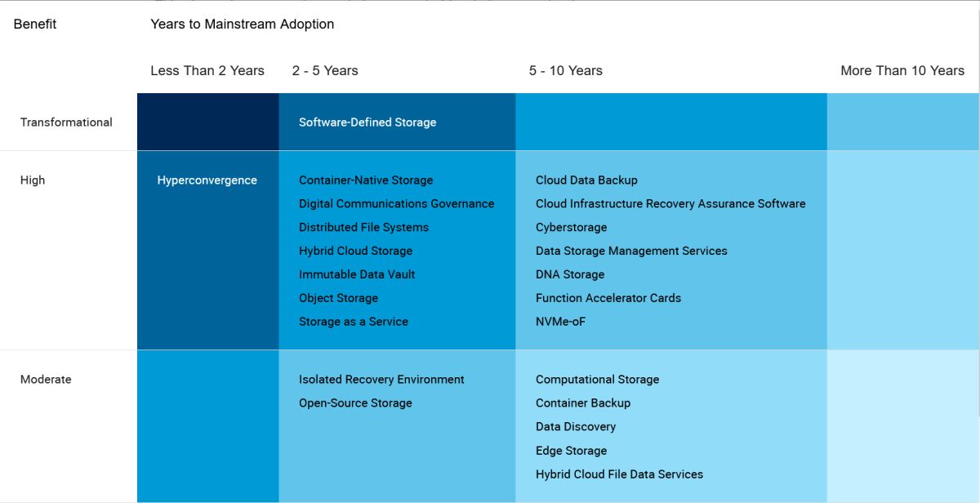The height and width of the screenshot is (503, 980).
Task: Select Digital Communications Governance
Action: (x=396, y=204)
